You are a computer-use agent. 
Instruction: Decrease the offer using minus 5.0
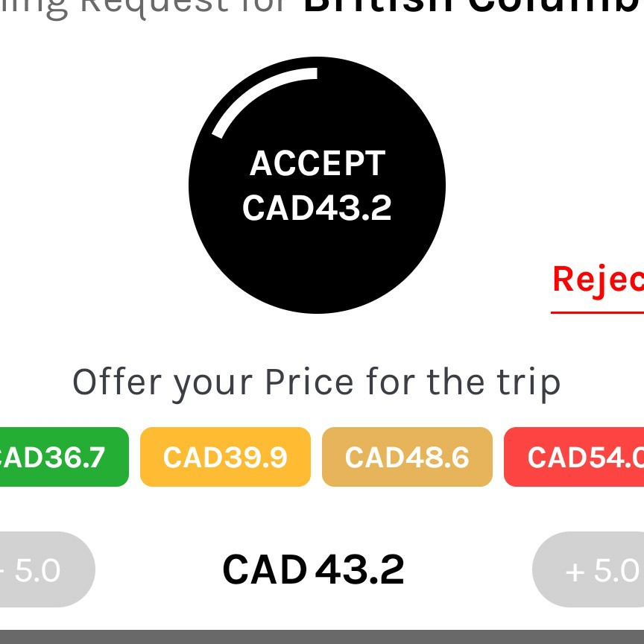click(45, 569)
